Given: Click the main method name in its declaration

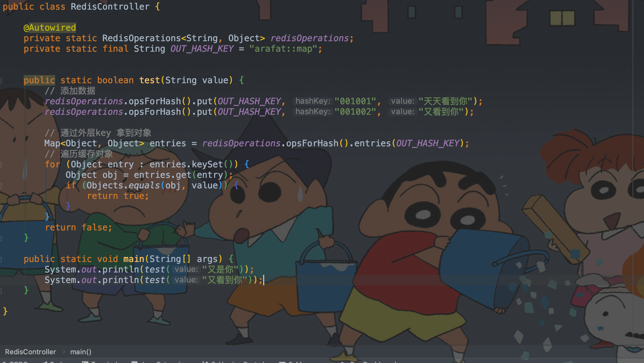Looking at the screenshot, I should pyautogui.click(x=134, y=259).
